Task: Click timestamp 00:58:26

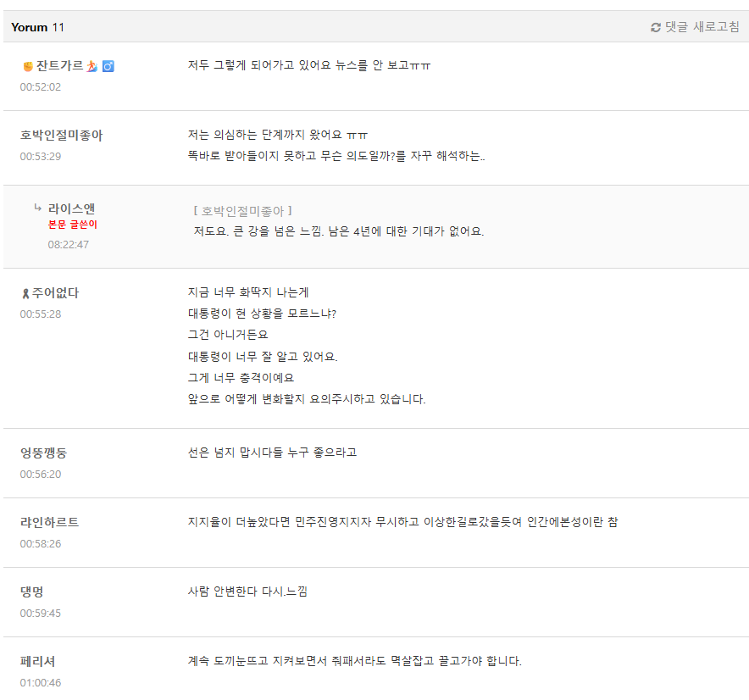Action: coord(41,544)
